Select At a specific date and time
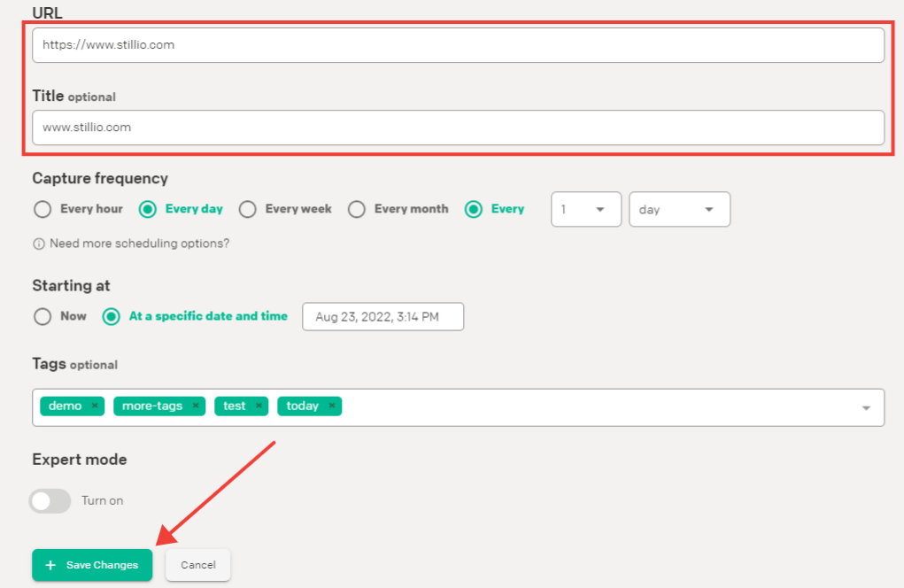Screen dimensions: 904x588 coord(112,316)
